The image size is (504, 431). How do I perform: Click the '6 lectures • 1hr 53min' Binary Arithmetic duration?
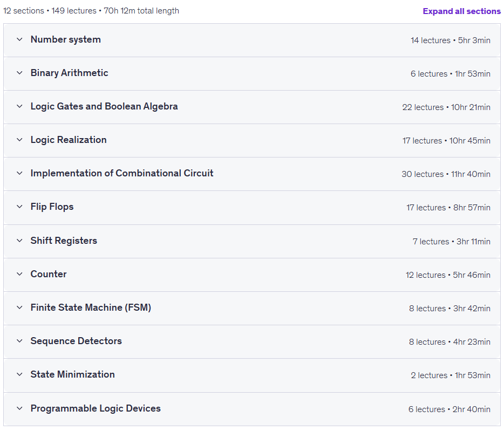(x=451, y=74)
